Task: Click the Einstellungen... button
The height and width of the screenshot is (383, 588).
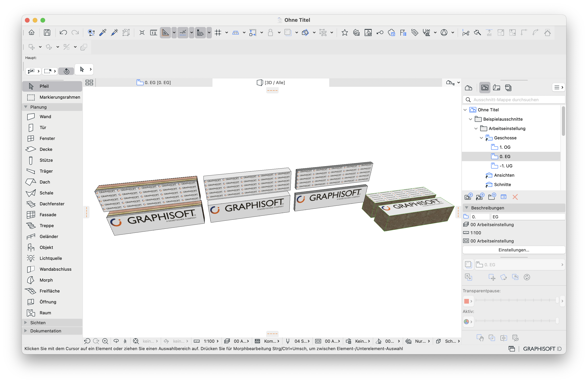Action: click(x=514, y=250)
